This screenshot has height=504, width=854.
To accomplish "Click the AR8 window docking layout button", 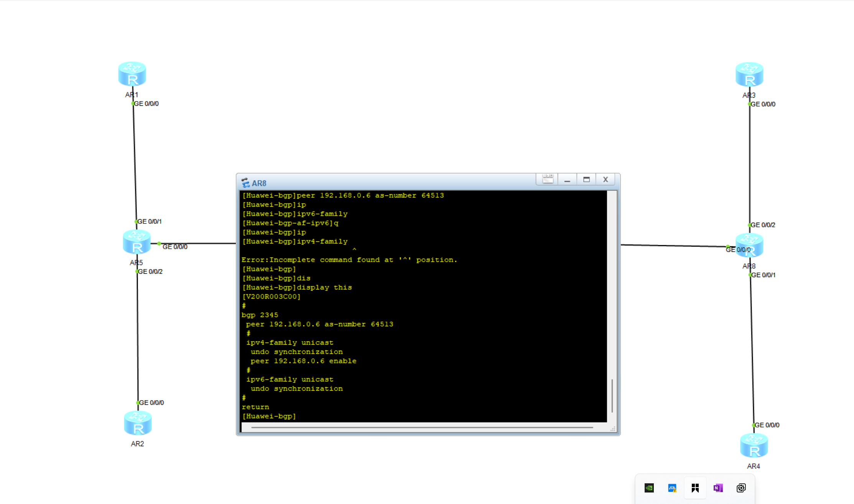I will 548,179.
